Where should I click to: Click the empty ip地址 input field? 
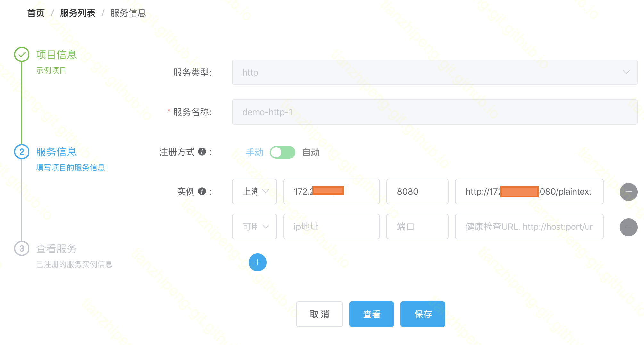(x=331, y=227)
